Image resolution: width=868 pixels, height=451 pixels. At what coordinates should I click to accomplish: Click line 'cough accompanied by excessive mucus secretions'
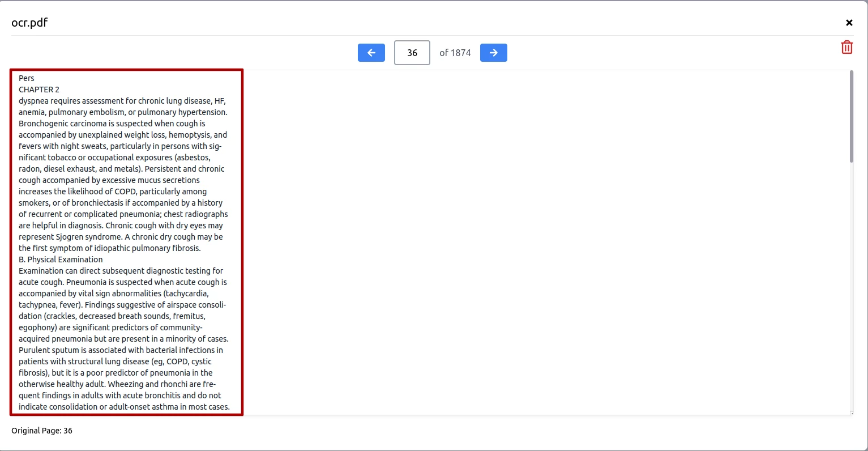point(109,180)
